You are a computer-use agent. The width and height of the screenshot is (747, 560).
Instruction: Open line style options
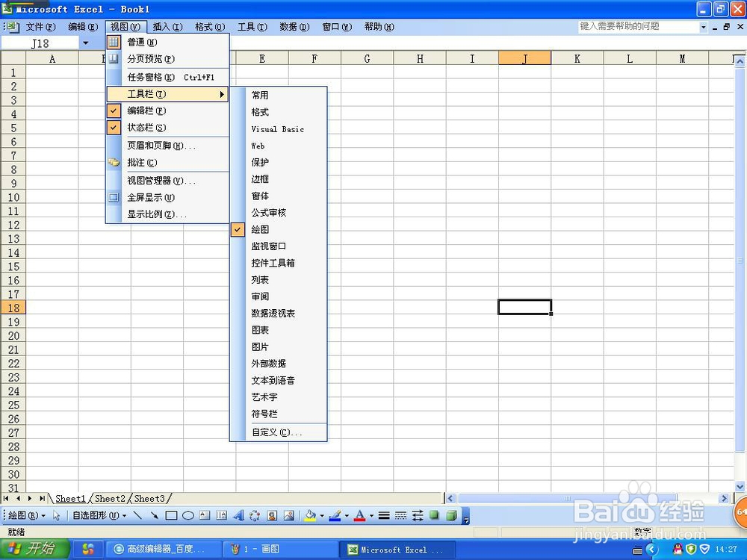tap(384, 515)
